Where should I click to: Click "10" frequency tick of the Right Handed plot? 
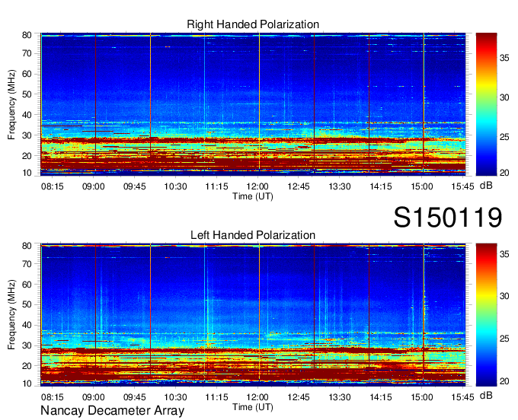(x=27, y=173)
